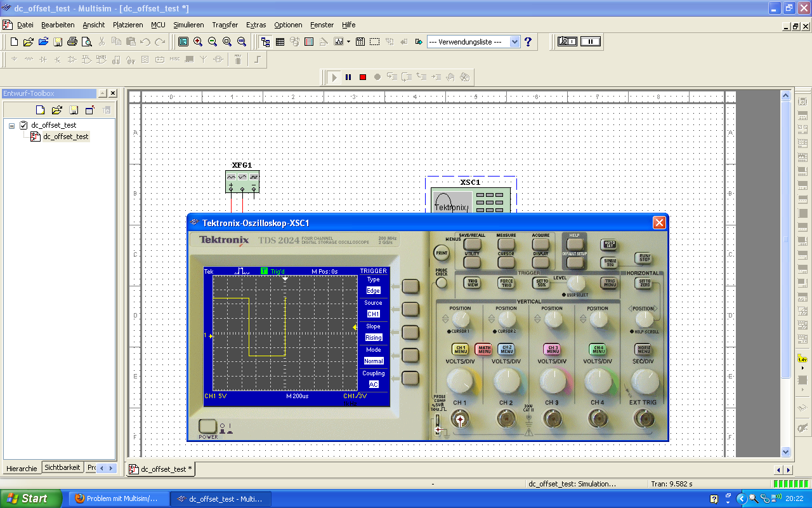Open the Simulieren menu
Image resolution: width=812 pixels, height=508 pixels.
(x=188, y=25)
